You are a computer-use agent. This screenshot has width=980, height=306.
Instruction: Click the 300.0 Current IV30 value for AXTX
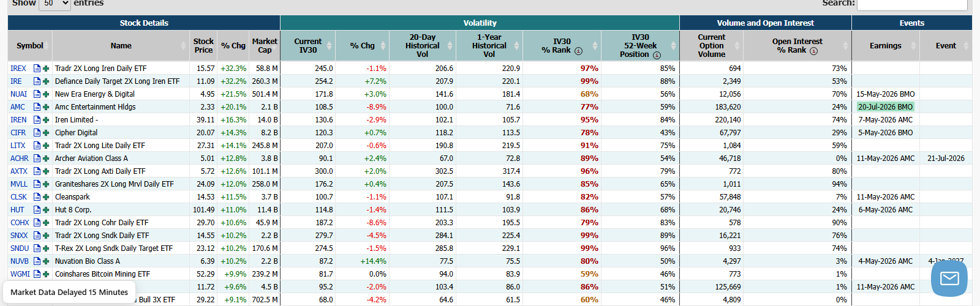point(324,171)
